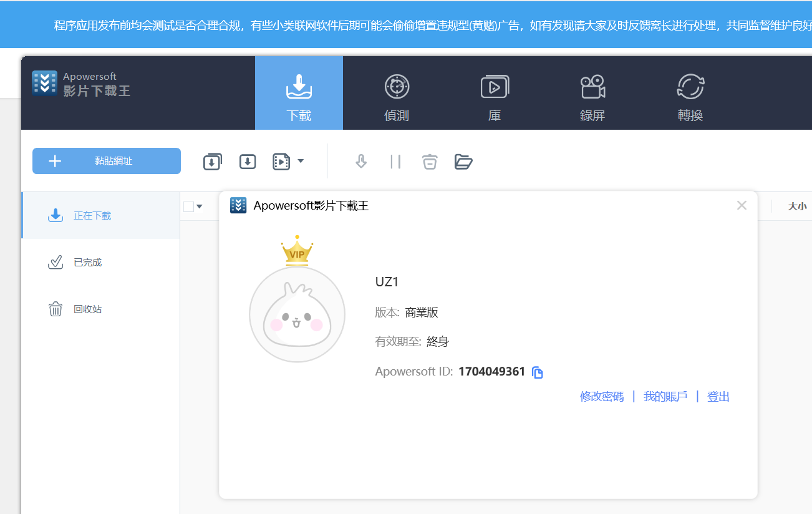
Task: Click the delete task bin icon
Action: click(429, 162)
